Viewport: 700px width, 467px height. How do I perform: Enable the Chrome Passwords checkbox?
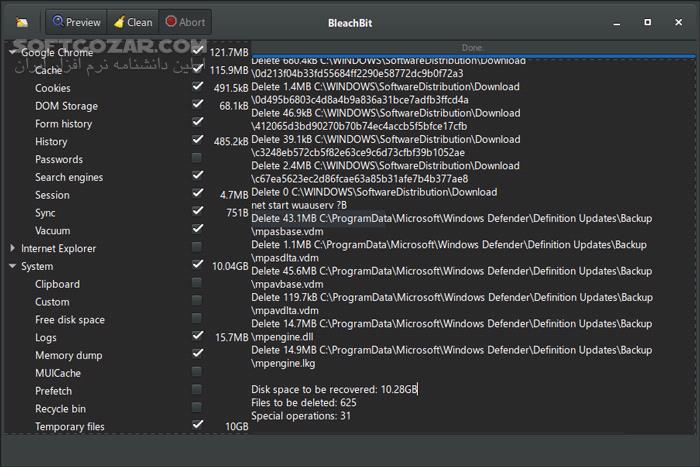point(197,159)
